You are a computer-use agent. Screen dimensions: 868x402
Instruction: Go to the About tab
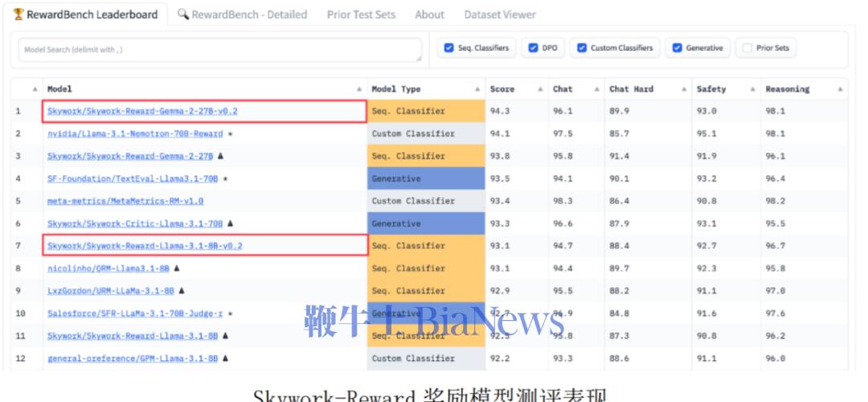tap(429, 14)
